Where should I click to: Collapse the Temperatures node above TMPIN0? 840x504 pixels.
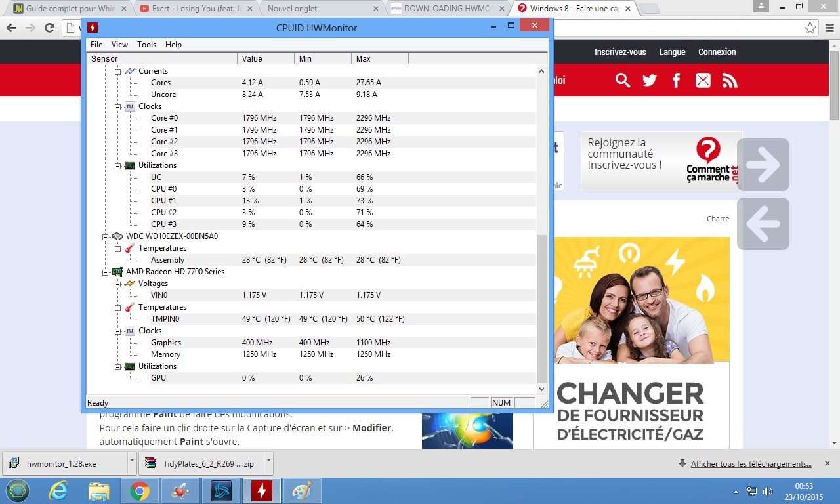[x=118, y=307]
